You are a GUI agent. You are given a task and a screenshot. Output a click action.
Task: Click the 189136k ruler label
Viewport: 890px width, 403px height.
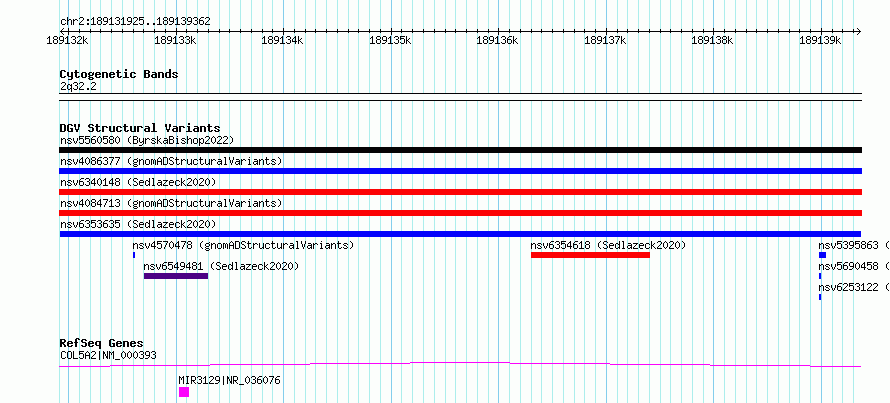[x=497, y=40]
